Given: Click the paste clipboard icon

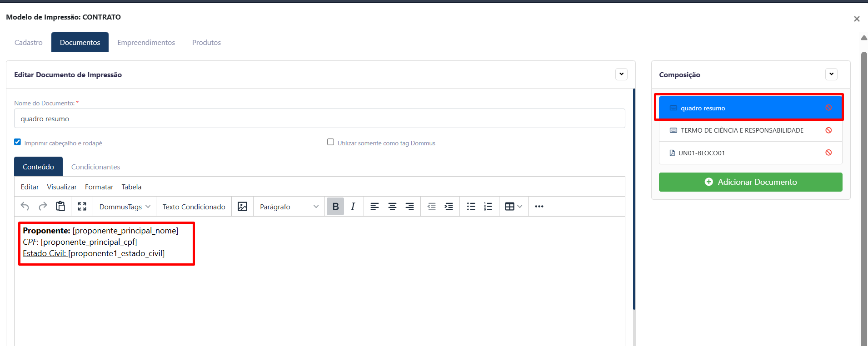Looking at the screenshot, I should click(60, 207).
